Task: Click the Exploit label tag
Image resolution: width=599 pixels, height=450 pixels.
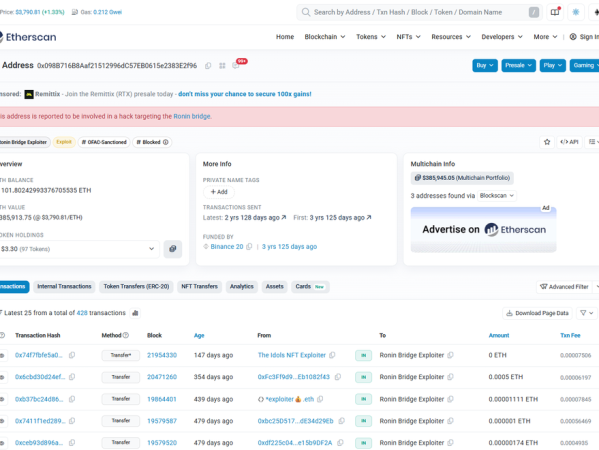Action: coord(64,142)
